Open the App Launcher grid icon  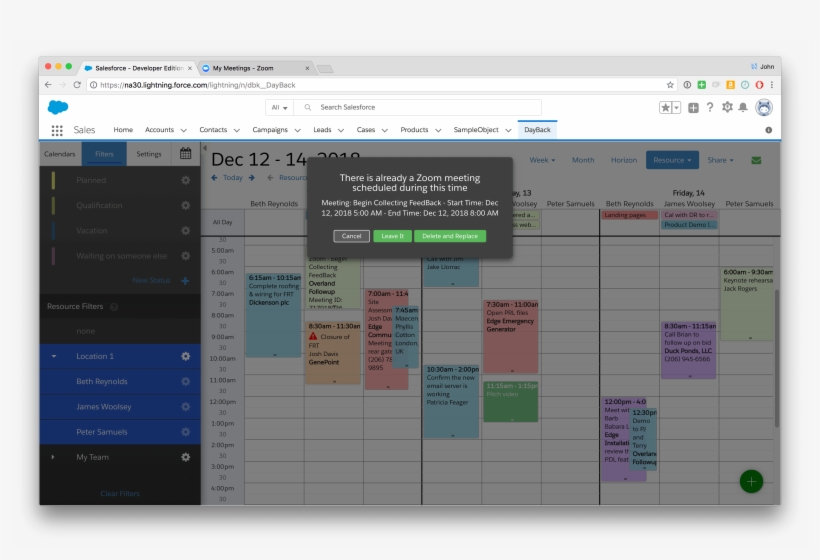(x=57, y=130)
